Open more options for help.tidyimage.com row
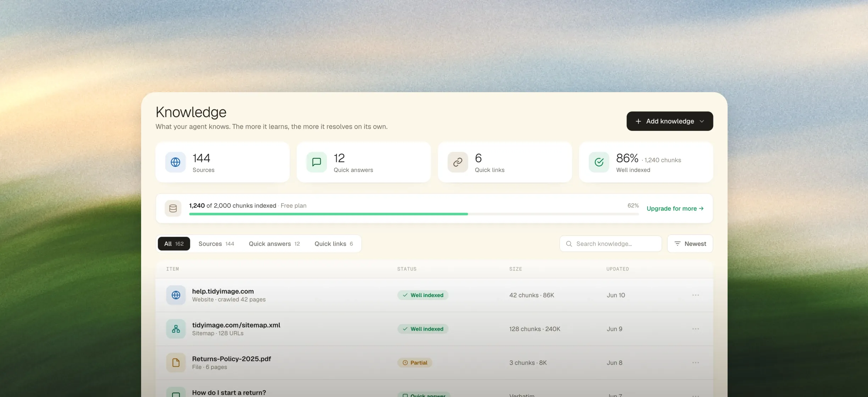Screen dimensions: 868x397 (x=695, y=295)
